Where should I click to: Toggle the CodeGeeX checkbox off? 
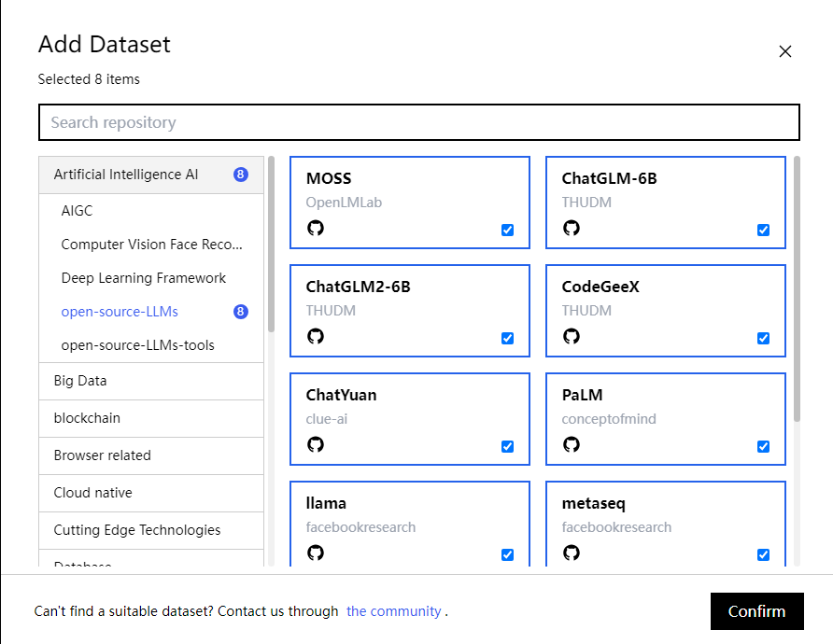pyautogui.click(x=763, y=338)
